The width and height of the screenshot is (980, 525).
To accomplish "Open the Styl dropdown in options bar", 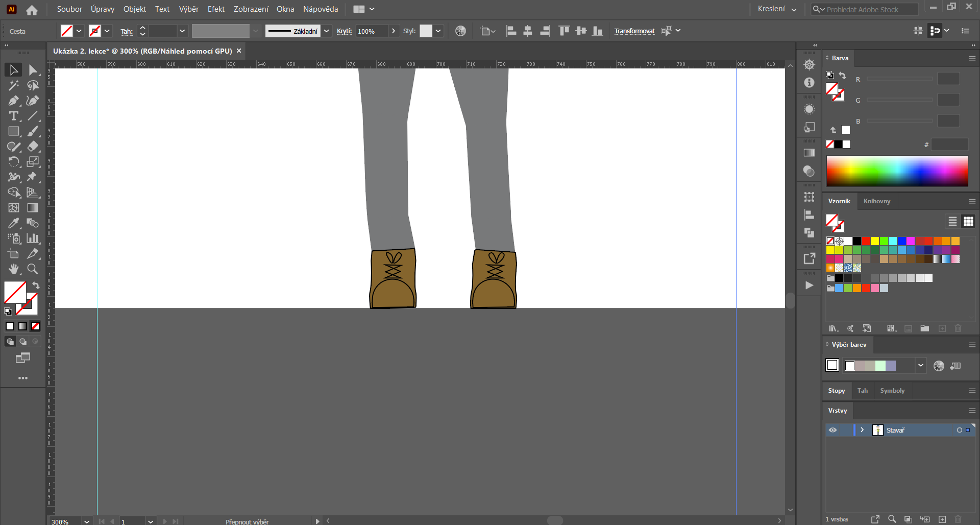I will pos(438,31).
